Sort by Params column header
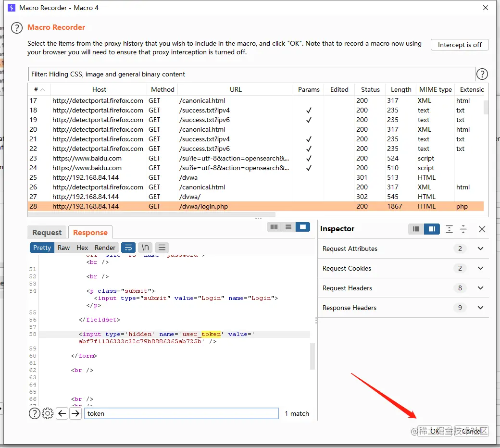 309,89
